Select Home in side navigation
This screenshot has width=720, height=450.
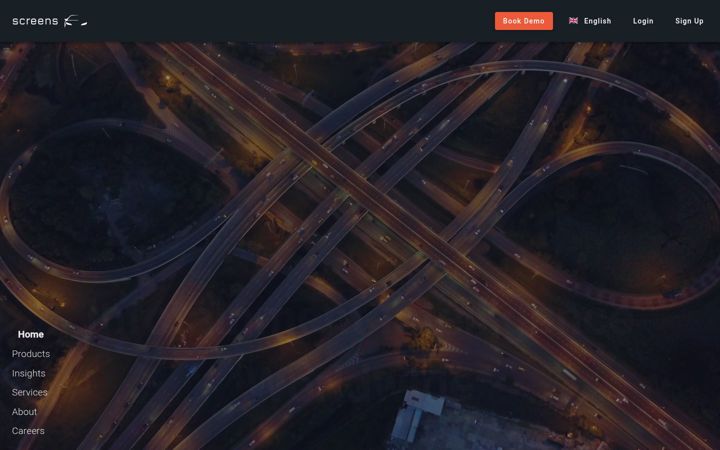click(x=31, y=334)
